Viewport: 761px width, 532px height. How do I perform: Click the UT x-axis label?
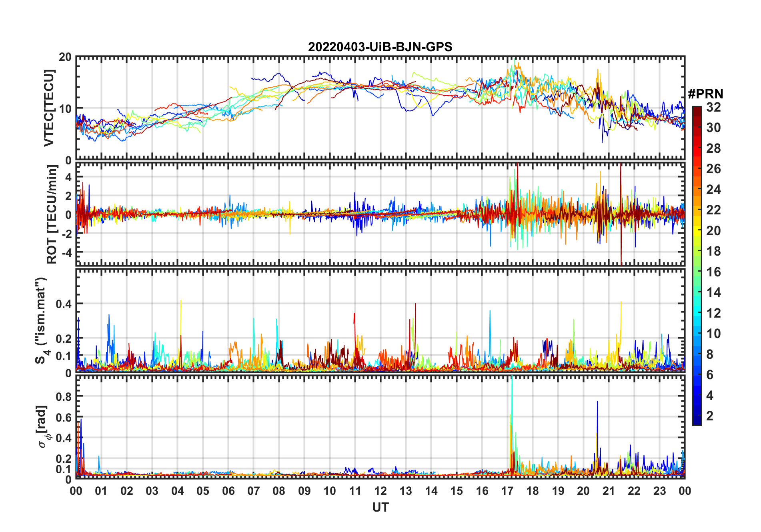coord(380,508)
